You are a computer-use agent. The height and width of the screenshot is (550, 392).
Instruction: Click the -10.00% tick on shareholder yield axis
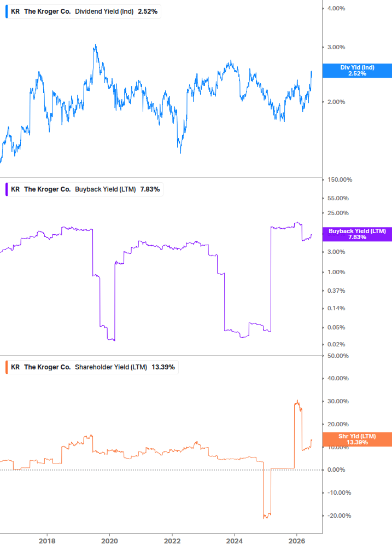[x=339, y=493]
